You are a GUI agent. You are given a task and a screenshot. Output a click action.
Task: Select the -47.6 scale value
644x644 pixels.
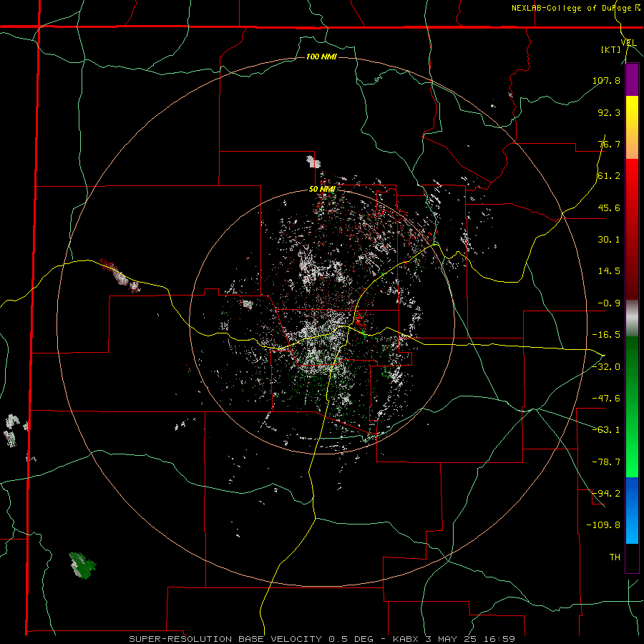tap(606, 399)
